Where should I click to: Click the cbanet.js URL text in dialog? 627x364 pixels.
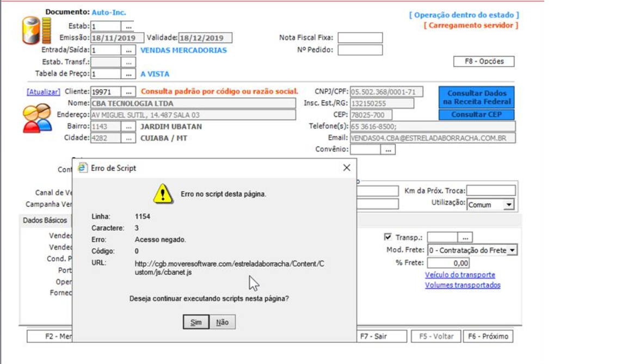coord(230,268)
